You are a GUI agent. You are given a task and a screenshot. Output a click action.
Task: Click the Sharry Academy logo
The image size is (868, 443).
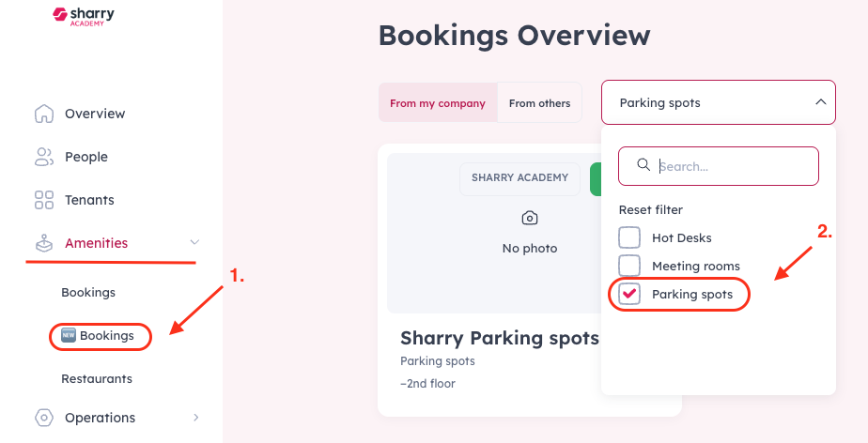pos(84,16)
